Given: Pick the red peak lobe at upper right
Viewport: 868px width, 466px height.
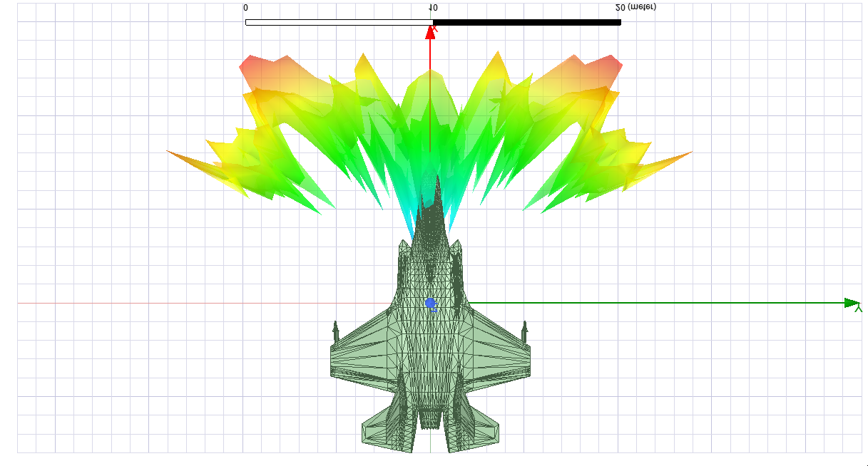Looking at the screenshot, I should (x=608, y=68).
